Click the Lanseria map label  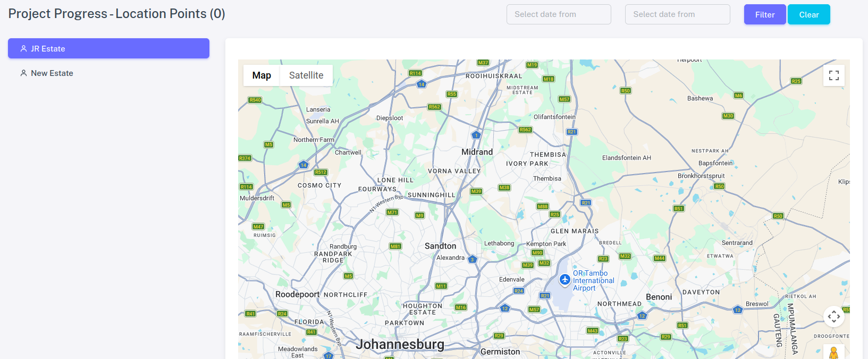coord(318,109)
